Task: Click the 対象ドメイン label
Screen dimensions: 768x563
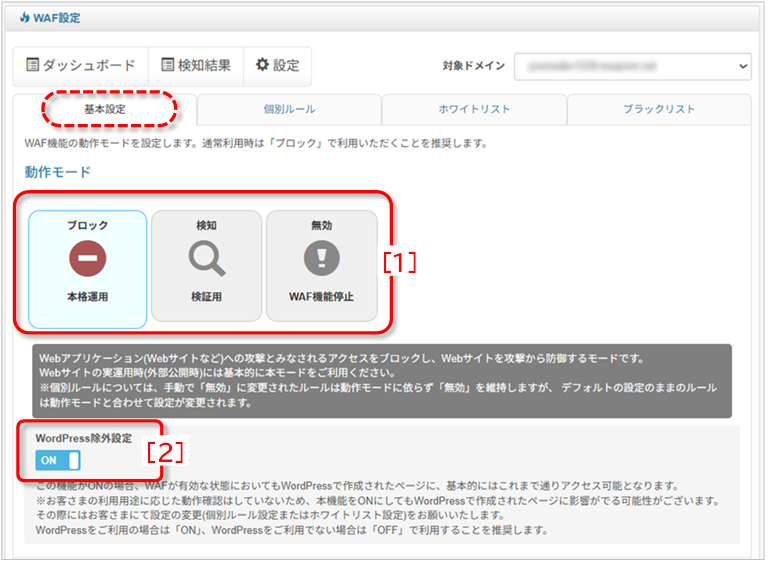Action: coord(473,66)
